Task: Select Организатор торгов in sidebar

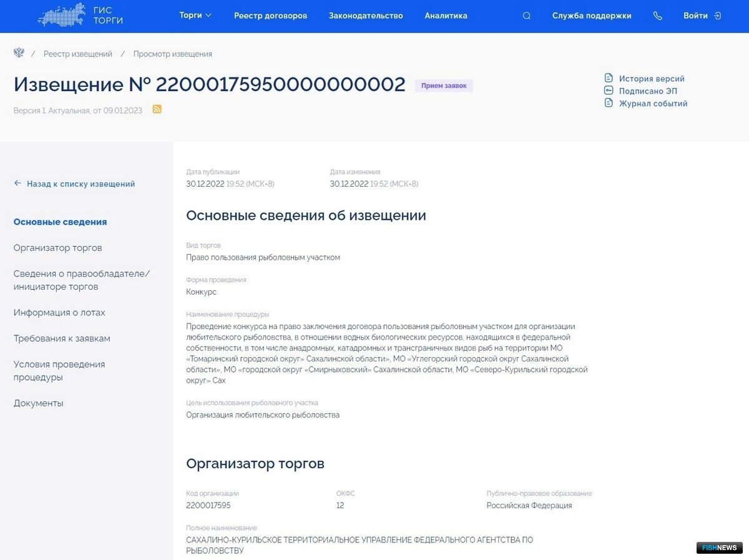Action: point(57,248)
